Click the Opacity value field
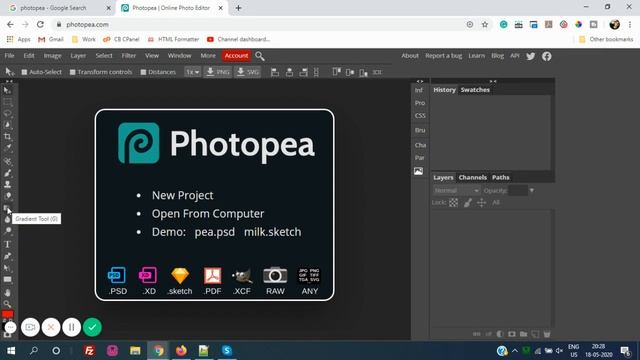 coord(518,191)
